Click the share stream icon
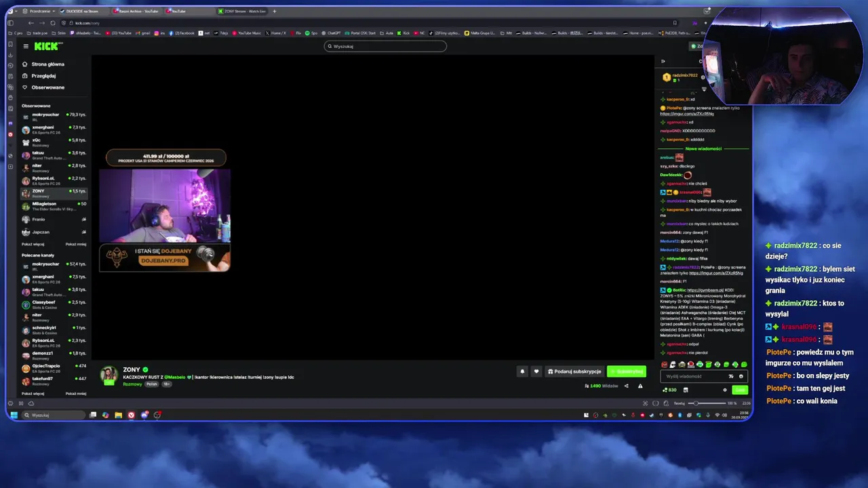Viewport: 868px width, 488px height. pyautogui.click(x=626, y=386)
